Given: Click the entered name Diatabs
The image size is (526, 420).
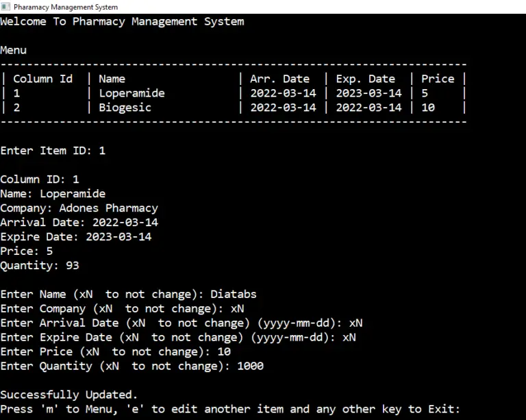Looking at the screenshot, I should pos(234,294).
